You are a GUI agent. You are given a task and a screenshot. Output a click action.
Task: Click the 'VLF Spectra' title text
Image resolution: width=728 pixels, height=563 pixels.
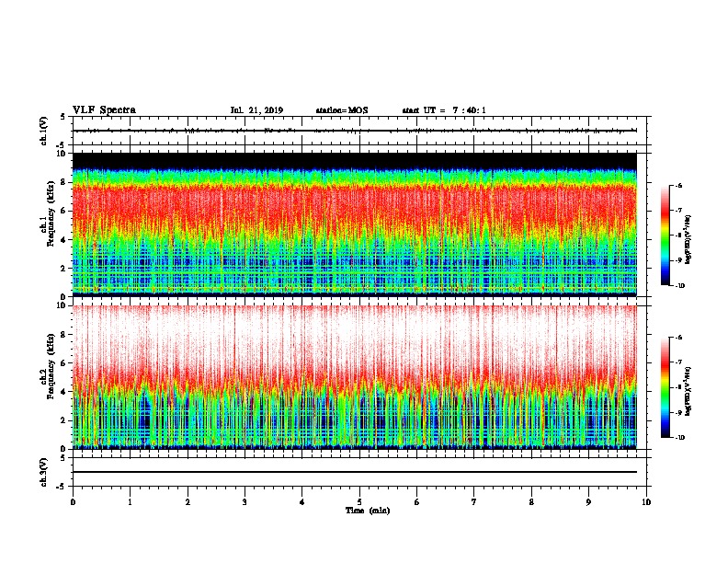[x=104, y=110]
